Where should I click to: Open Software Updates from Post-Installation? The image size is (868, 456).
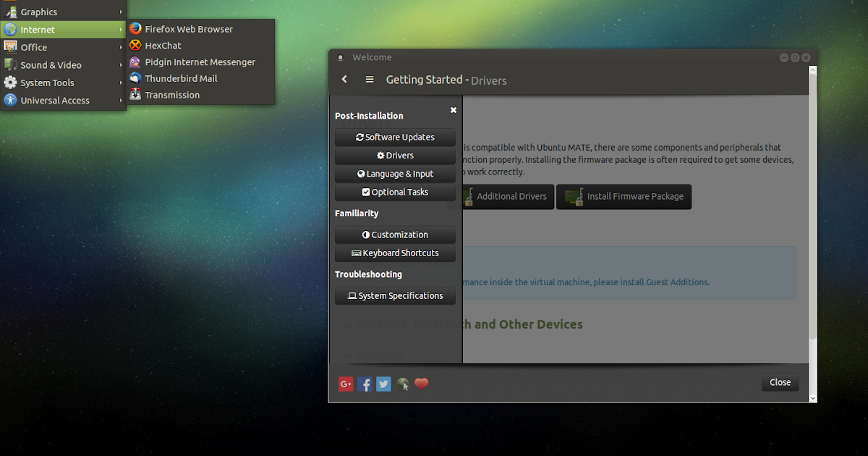(x=395, y=137)
